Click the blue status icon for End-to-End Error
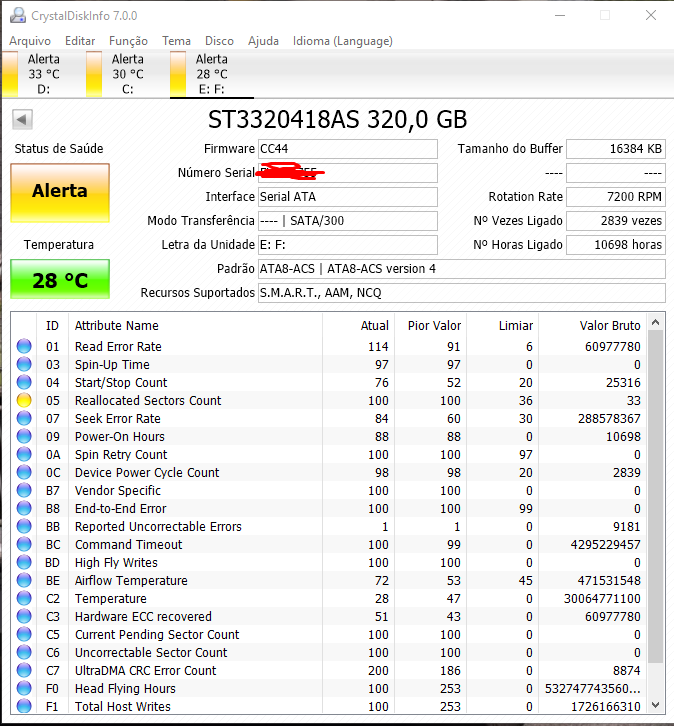The image size is (674, 726). pos(24,508)
